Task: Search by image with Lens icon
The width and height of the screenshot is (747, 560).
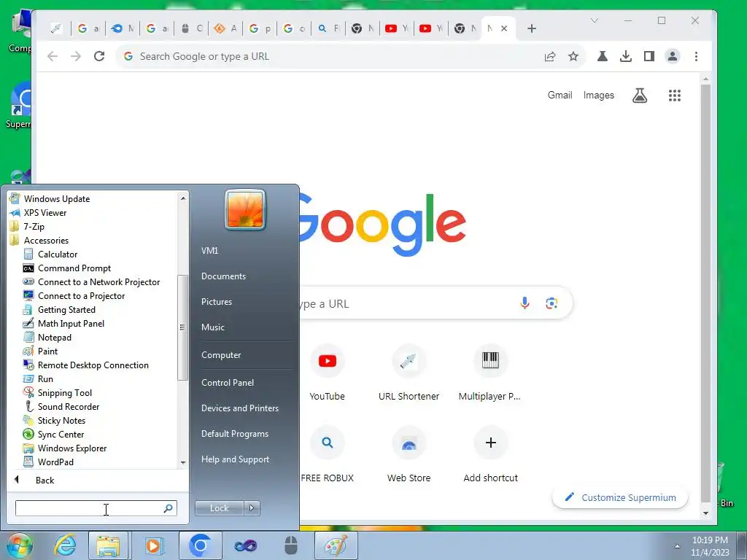Action: click(551, 303)
